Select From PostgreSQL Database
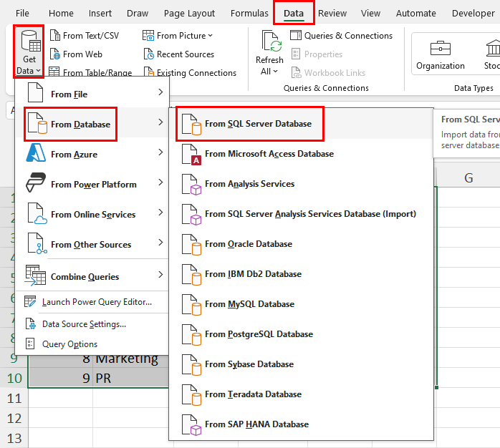This screenshot has width=500, height=448. tap(301, 334)
